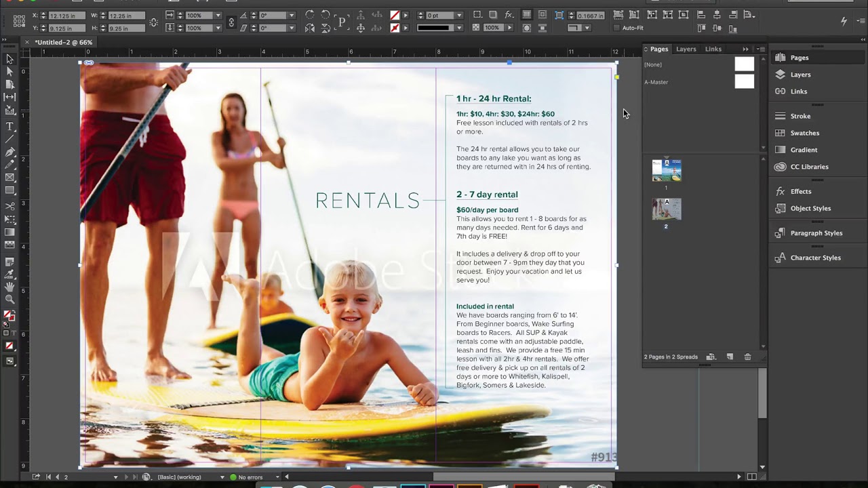
Task: Open stroke type dropdown
Action: pyautogui.click(x=460, y=28)
